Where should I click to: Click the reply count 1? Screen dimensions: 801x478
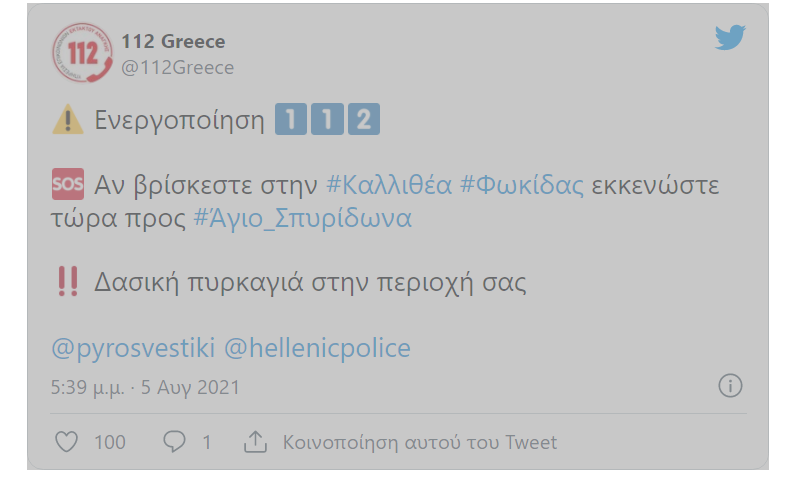pyautogui.click(x=207, y=442)
